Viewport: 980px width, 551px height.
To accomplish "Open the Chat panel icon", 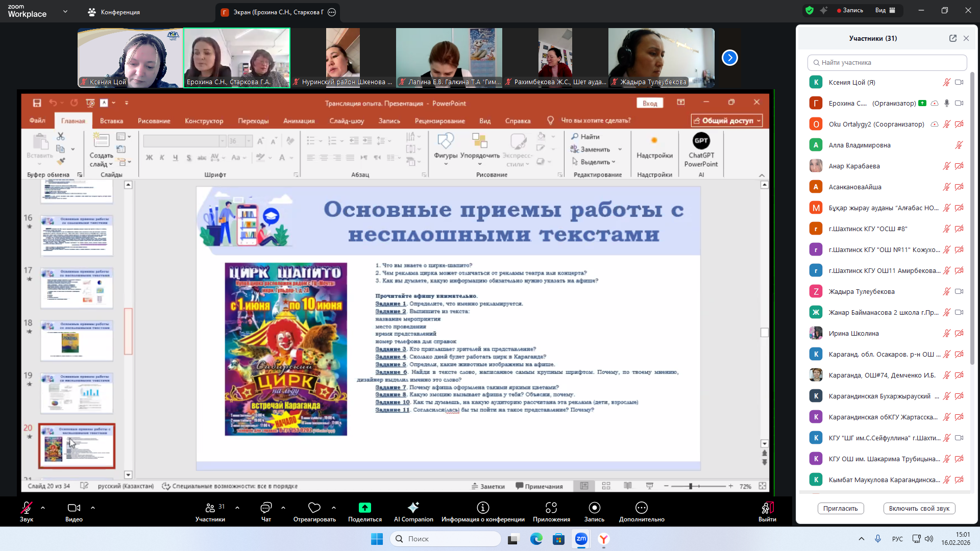I will (x=266, y=508).
